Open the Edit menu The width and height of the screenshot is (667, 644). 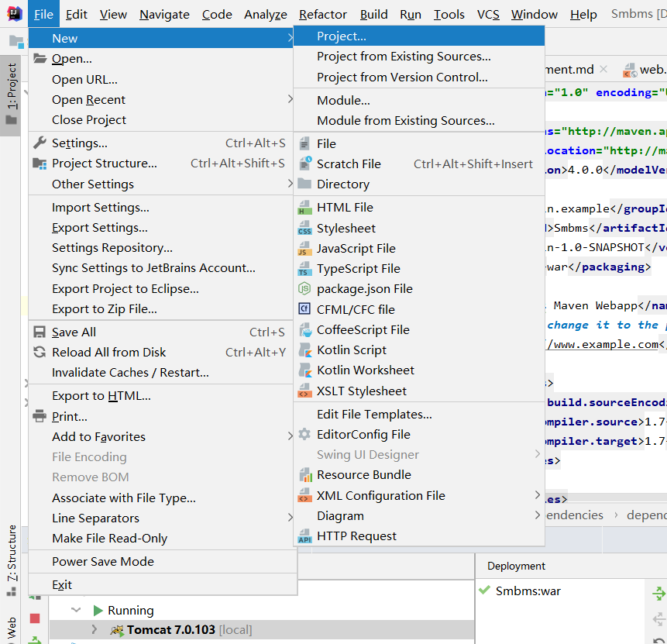click(77, 15)
